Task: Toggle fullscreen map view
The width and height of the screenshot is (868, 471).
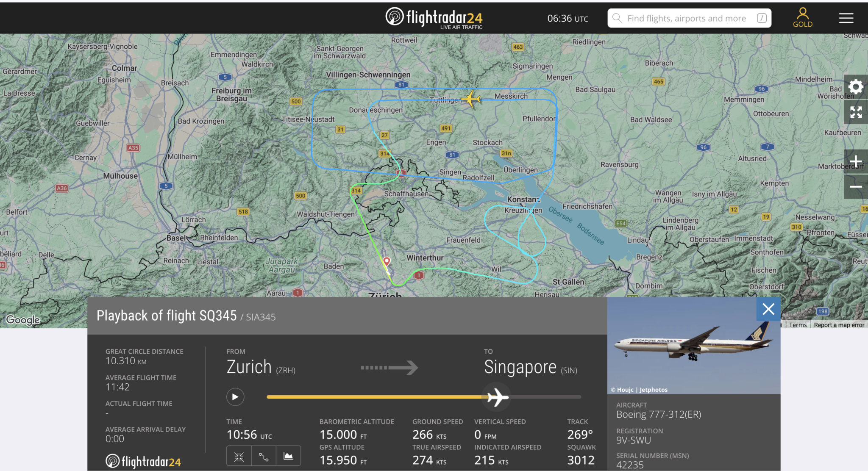Action: 856,112
